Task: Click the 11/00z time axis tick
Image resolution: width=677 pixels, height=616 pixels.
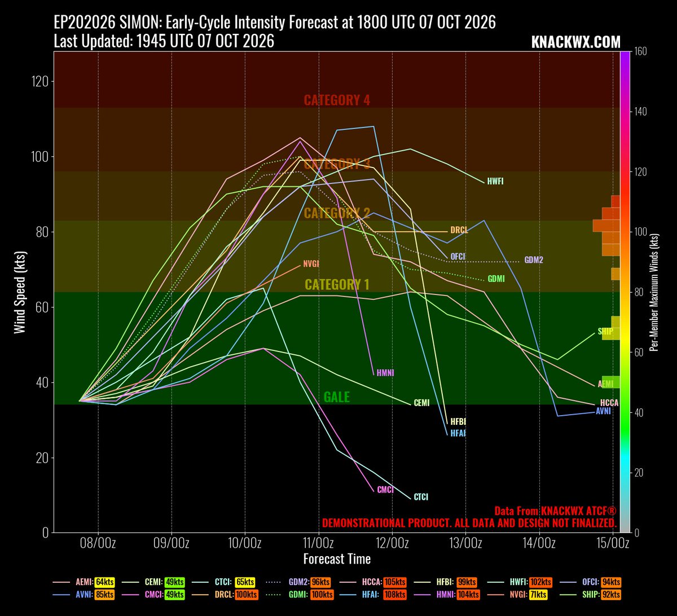Action: (x=319, y=543)
